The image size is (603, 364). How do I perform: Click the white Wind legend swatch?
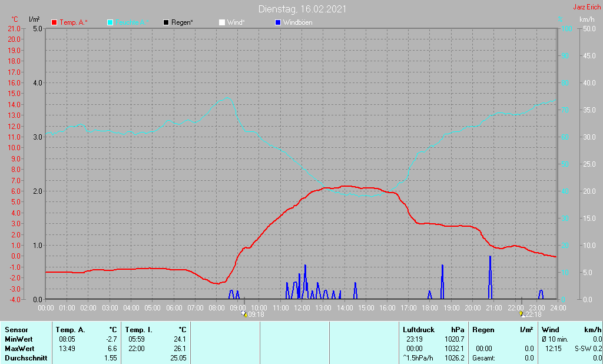coord(222,23)
